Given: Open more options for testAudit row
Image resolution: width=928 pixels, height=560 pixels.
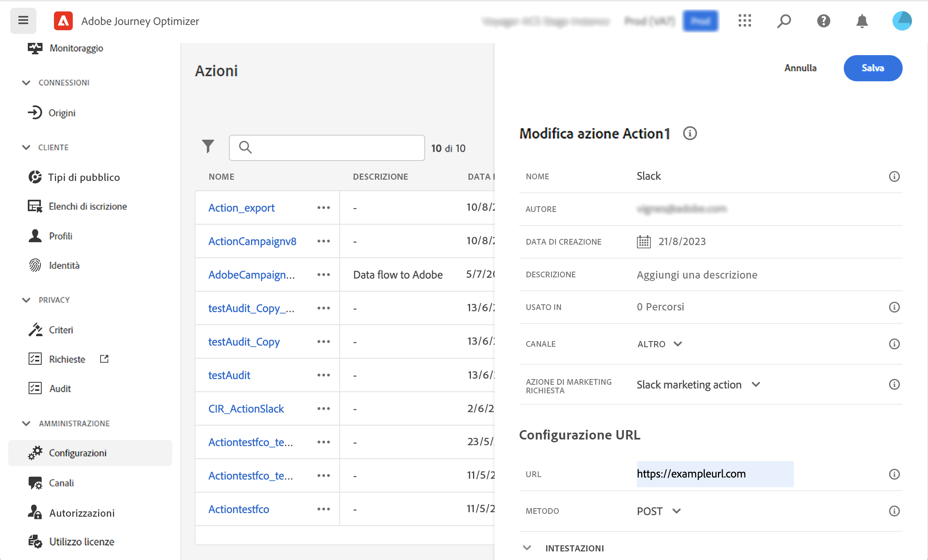Looking at the screenshot, I should tap(323, 375).
